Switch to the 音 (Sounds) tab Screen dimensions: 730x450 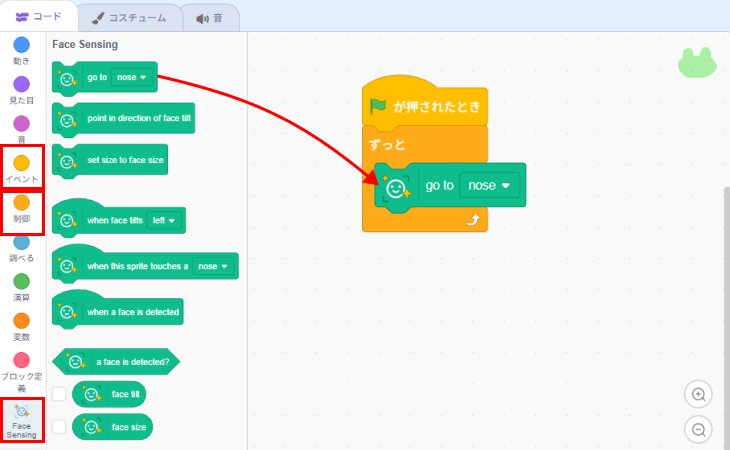210,17
